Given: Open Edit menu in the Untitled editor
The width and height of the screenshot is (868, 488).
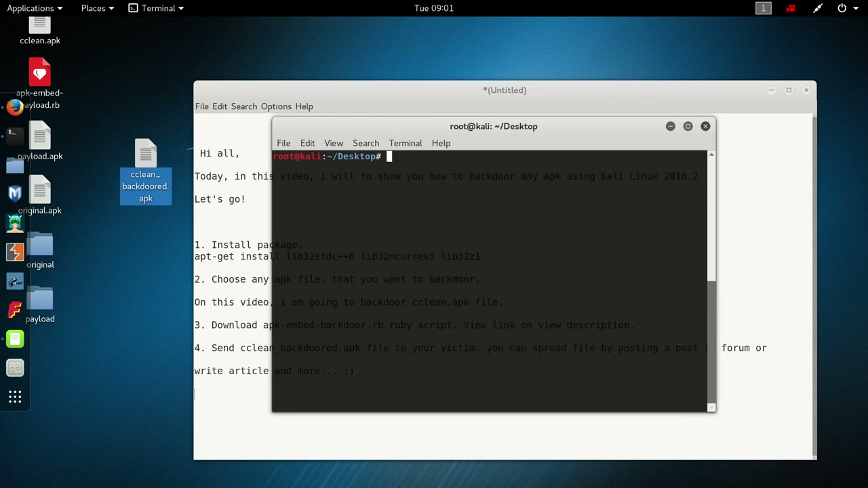Looking at the screenshot, I should 220,106.
